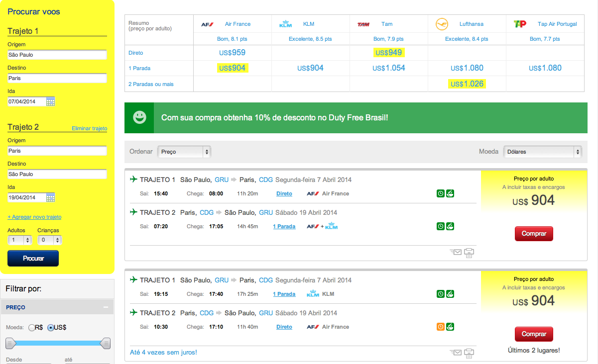Open the Moeda currency dropdown
The width and height of the screenshot is (598, 364).
coord(542,152)
